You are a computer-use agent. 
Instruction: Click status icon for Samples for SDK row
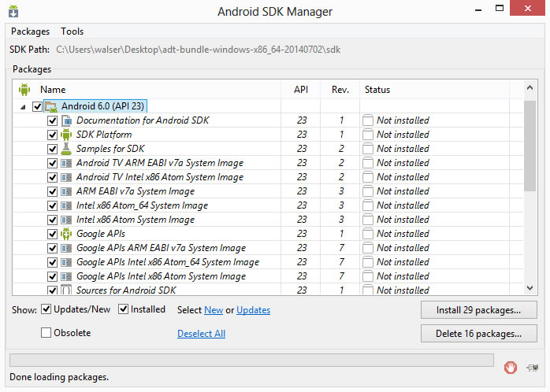[368, 149]
